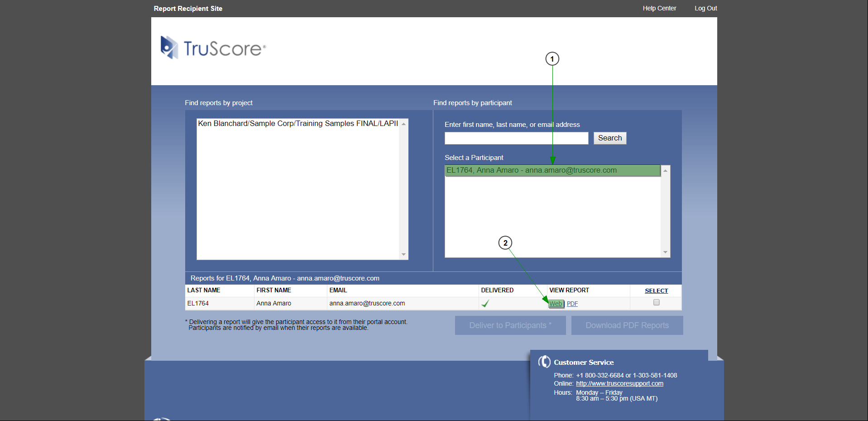This screenshot has width=868, height=421.
Task: Log Out of the Report Recipient Site
Action: pos(705,8)
